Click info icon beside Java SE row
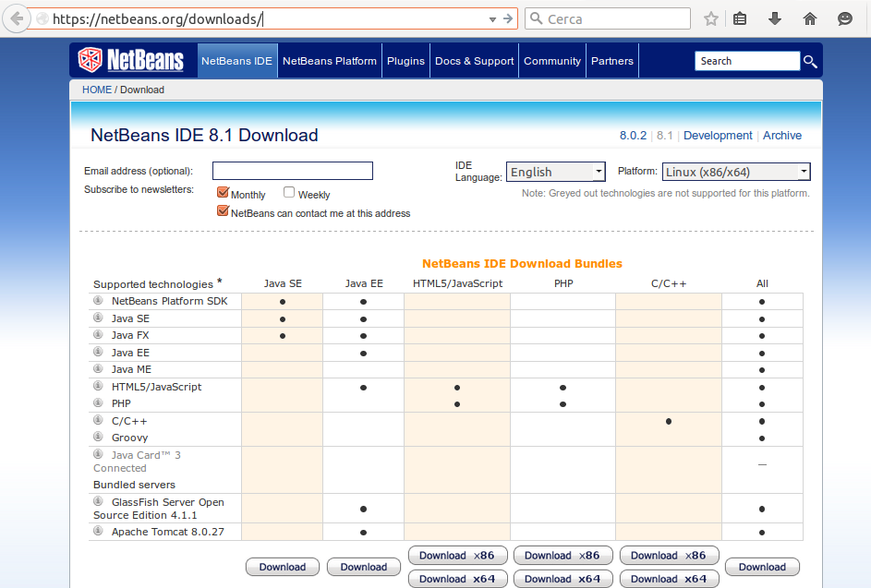 coord(98,318)
